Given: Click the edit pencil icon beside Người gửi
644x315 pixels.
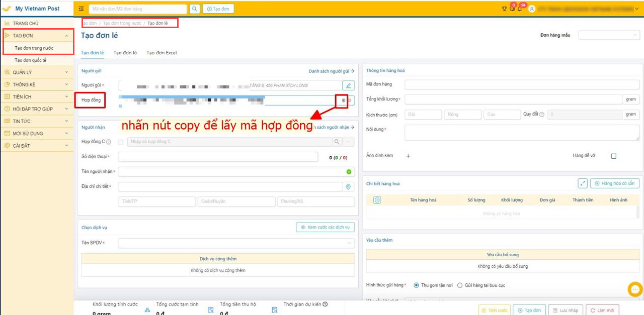Looking at the screenshot, I should [348, 85].
